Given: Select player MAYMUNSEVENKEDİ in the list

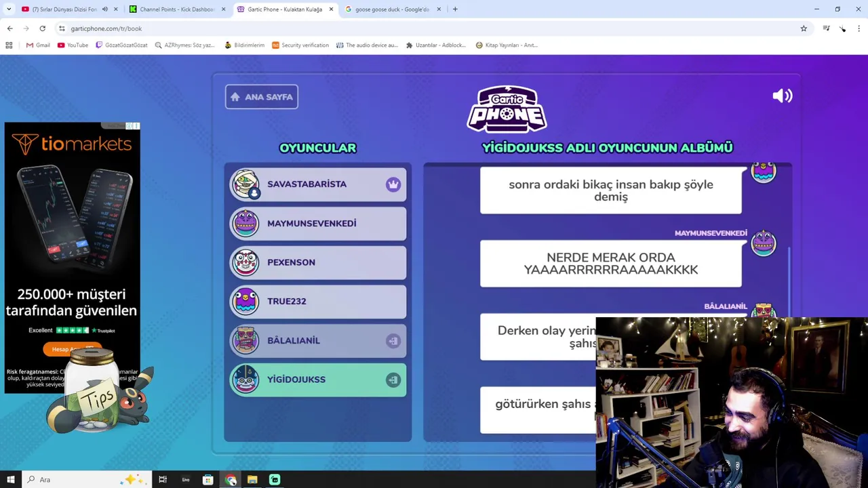Looking at the screenshot, I should [318, 223].
